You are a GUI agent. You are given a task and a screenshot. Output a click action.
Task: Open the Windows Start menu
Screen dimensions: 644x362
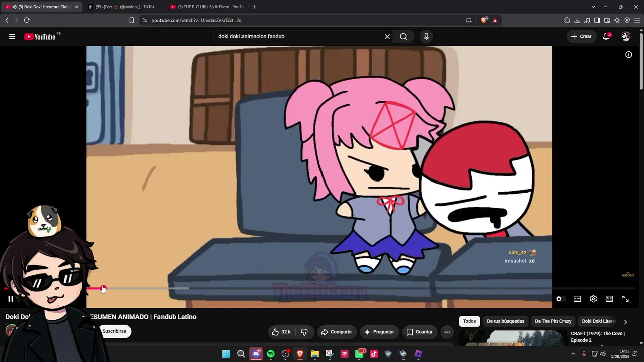pyautogui.click(x=226, y=354)
